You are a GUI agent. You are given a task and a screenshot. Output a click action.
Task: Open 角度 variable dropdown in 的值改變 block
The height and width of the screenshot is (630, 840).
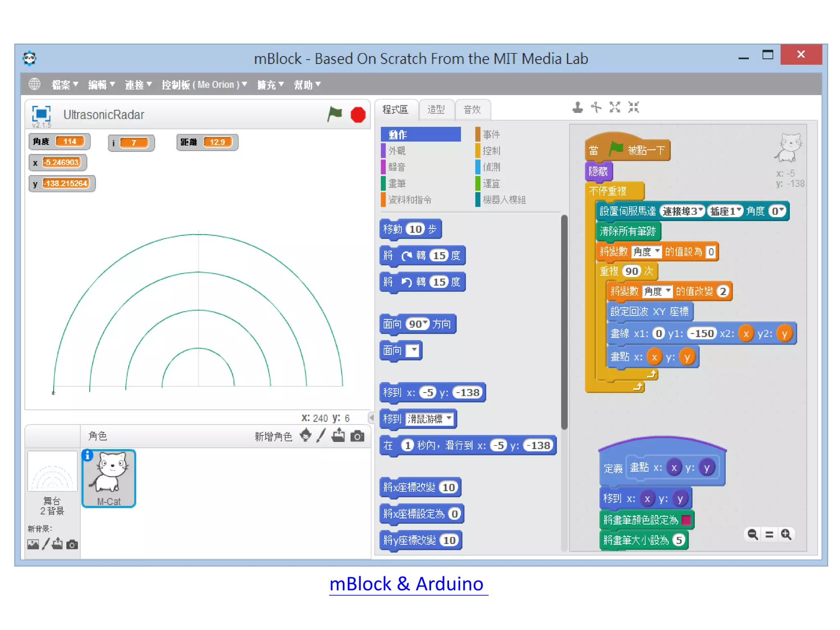pos(657,291)
